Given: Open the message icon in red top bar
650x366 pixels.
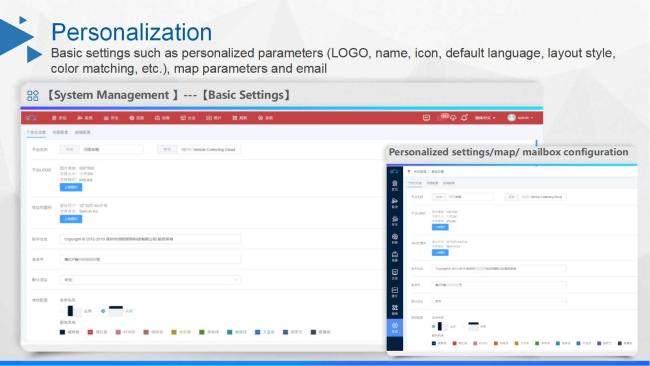Looking at the screenshot, I should tap(426, 118).
